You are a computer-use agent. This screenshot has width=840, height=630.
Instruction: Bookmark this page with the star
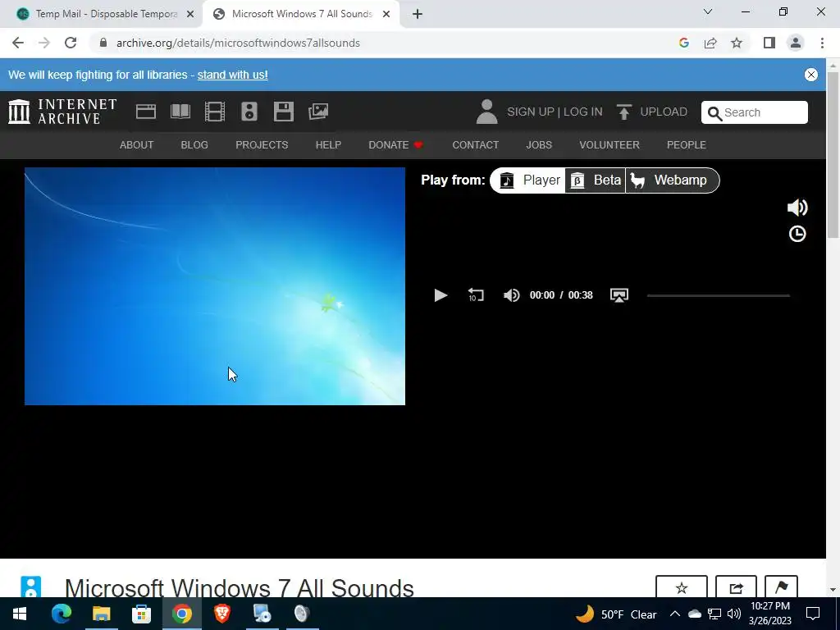click(737, 43)
